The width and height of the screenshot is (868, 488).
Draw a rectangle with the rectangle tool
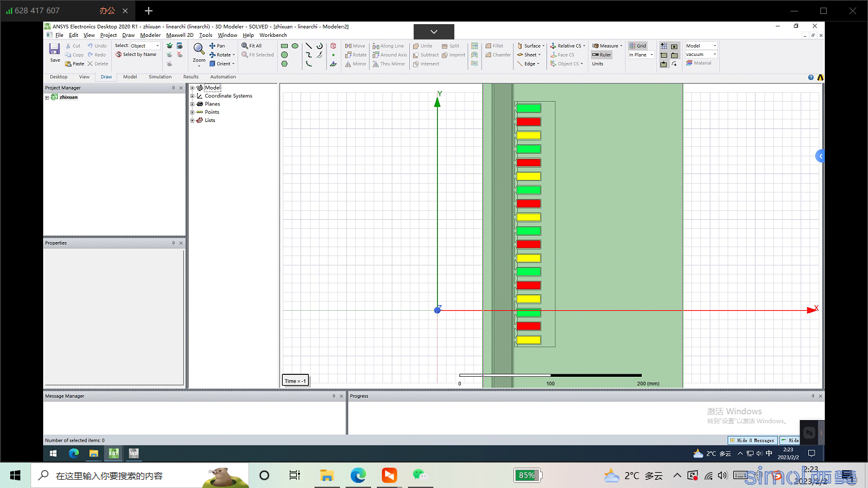coord(285,46)
